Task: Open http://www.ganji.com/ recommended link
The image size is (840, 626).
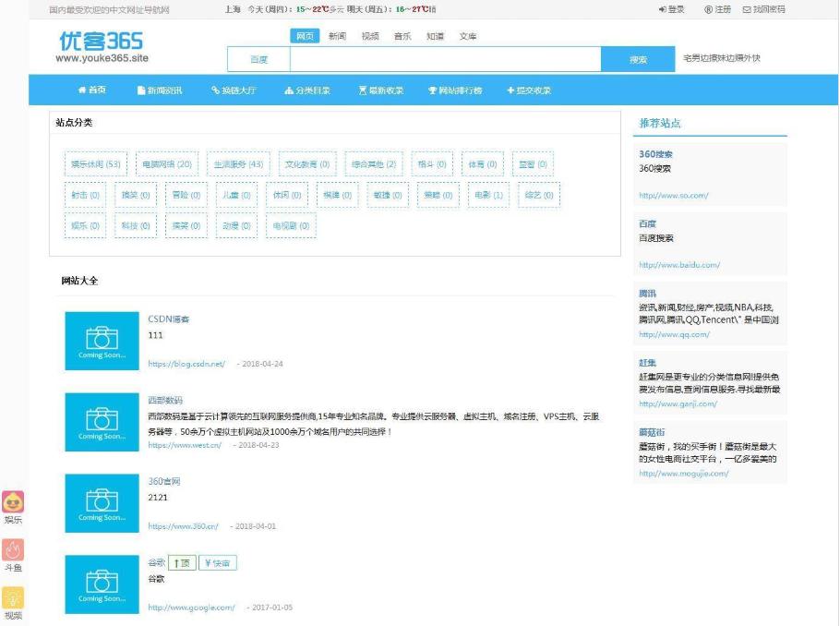Action: coord(678,403)
